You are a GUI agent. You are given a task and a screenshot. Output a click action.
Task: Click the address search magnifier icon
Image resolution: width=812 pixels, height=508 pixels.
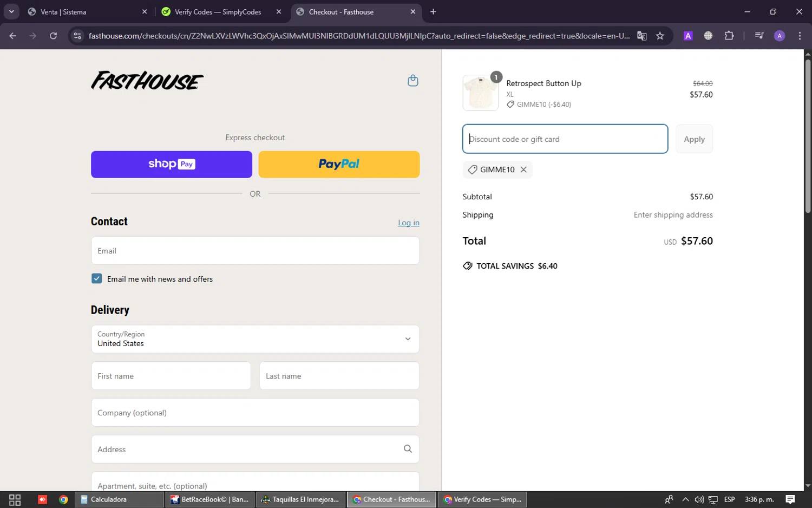[x=408, y=449]
